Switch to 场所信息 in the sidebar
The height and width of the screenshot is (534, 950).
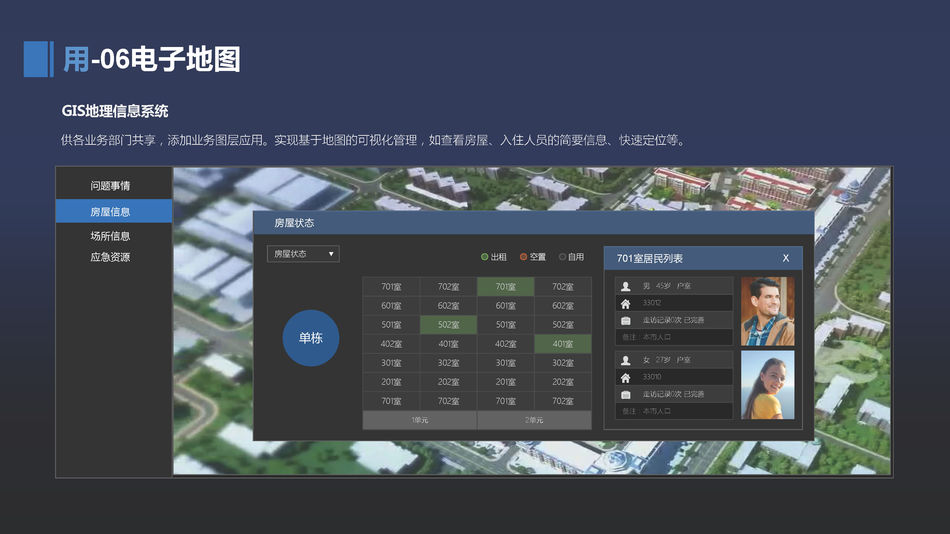click(x=110, y=236)
